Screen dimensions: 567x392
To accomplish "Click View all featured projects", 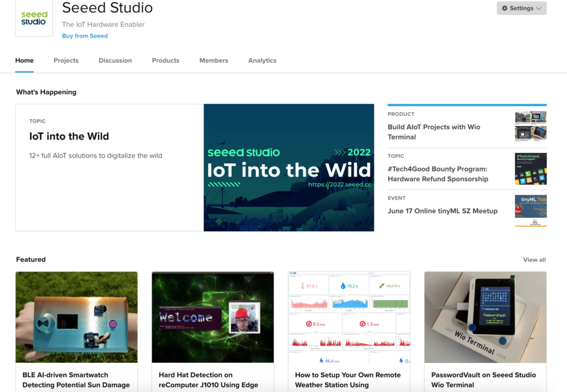I will [x=534, y=260].
